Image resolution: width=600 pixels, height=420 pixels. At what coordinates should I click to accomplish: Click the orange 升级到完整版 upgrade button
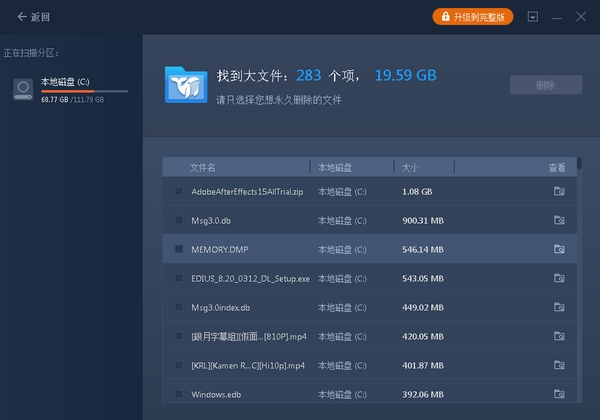tap(473, 17)
